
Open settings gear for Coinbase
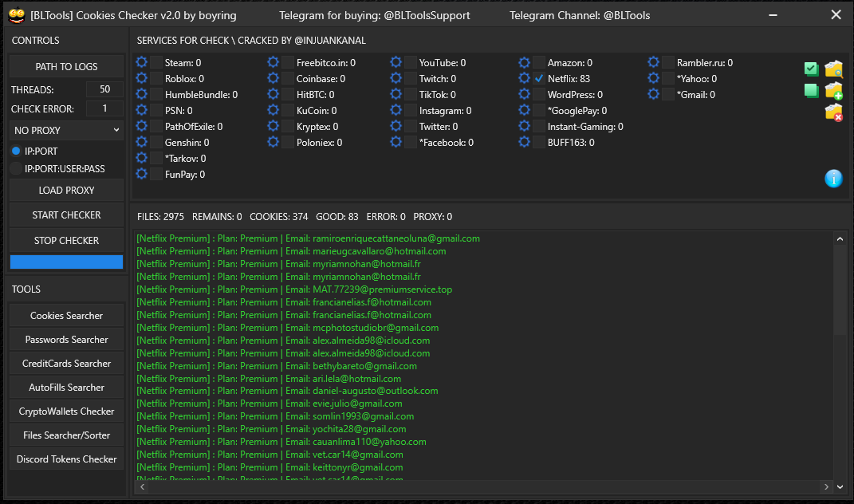pos(273,78)
